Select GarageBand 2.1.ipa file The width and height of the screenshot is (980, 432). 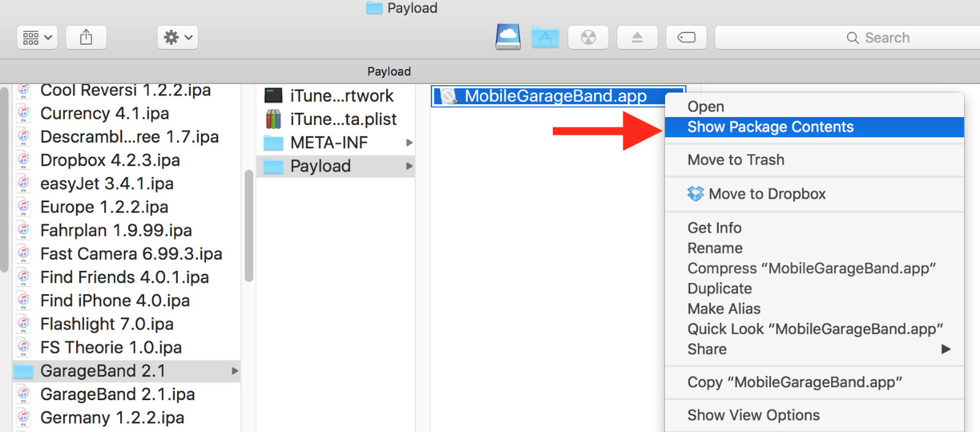pos(126,394)
